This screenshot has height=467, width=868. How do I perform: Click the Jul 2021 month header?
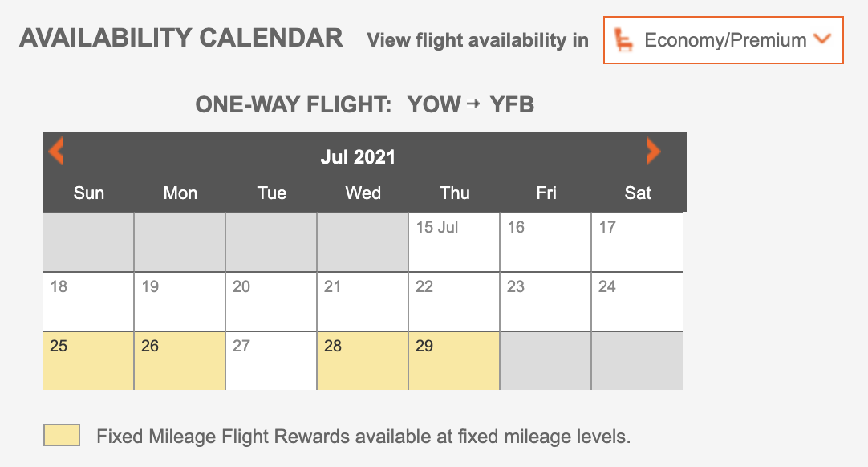[358, 156]
